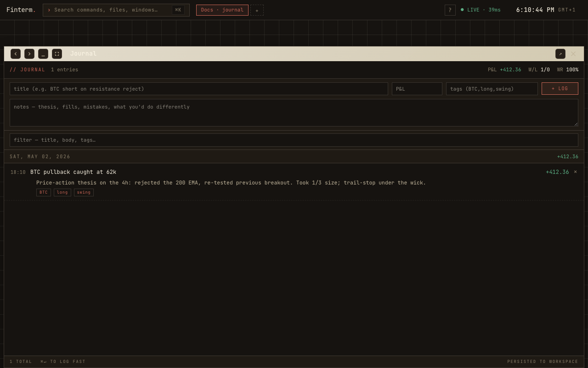Click the Finterm logo
588x368 pixels.
(x=21, y=10)
